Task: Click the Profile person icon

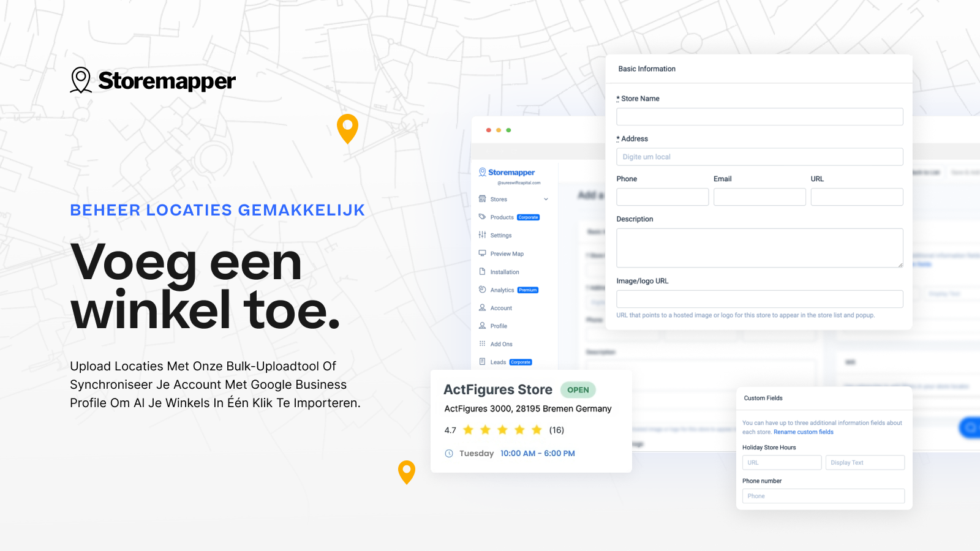Action: (x=482, y=326)
